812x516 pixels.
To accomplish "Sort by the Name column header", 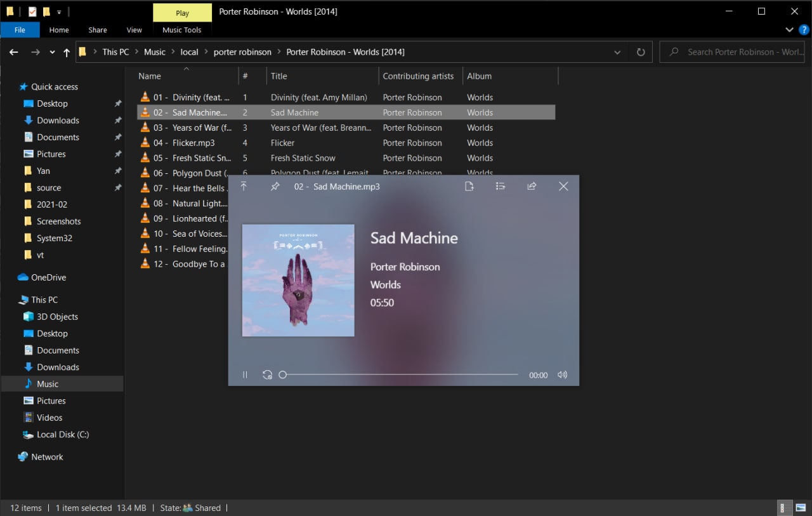I will [x=188, y=76].
